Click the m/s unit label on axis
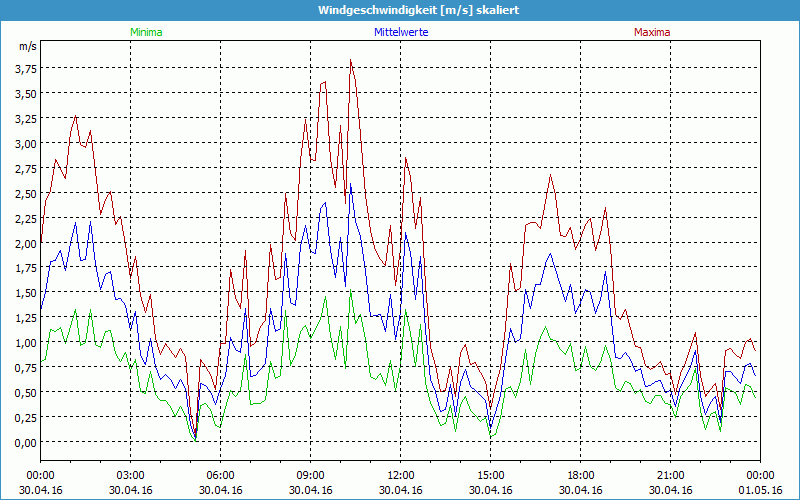 pyautogui.click(x=28, y=46)
